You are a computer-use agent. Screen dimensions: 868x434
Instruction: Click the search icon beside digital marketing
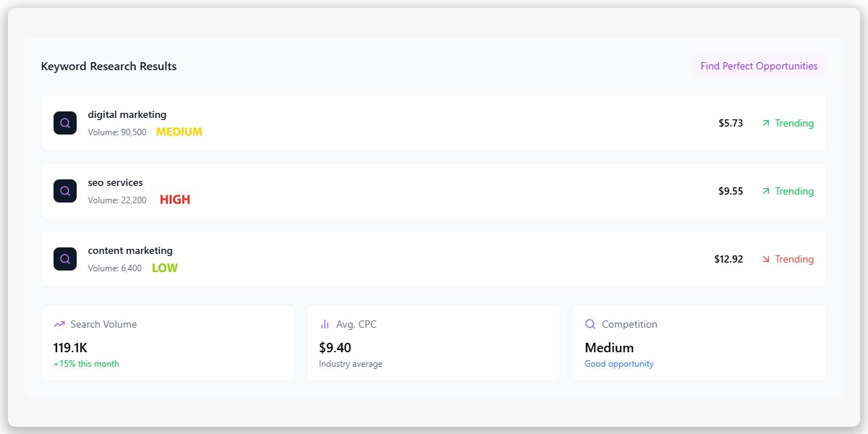(x=65, y=123)
